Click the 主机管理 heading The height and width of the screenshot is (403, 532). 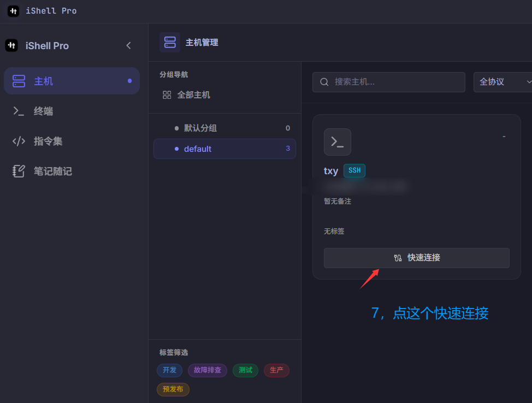[x=202, y=43]
